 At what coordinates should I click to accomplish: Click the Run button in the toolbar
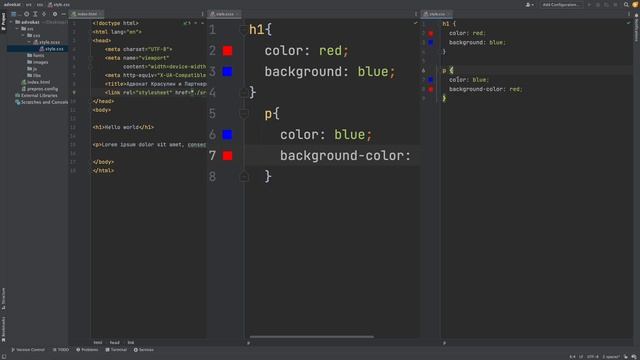pos(589,4)
